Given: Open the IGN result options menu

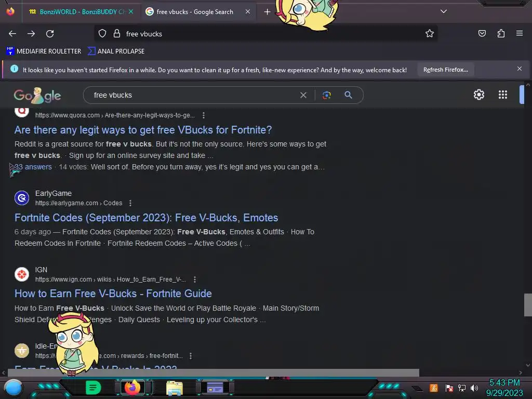Looking at the screenshot, I should (195, 280).
